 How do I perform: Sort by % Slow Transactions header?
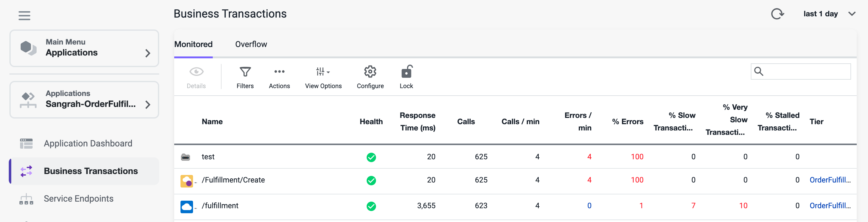point(675,121)
